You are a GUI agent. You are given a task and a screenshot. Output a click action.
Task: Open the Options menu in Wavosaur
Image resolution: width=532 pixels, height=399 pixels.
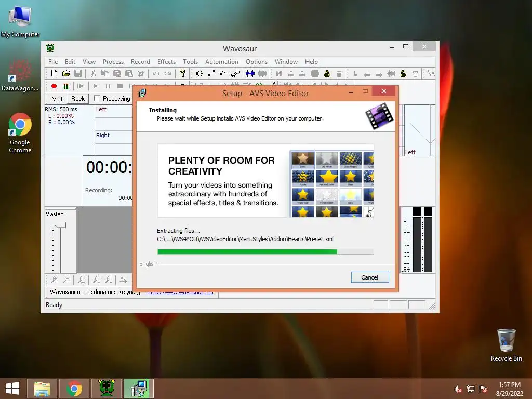[x=257, y=62]
